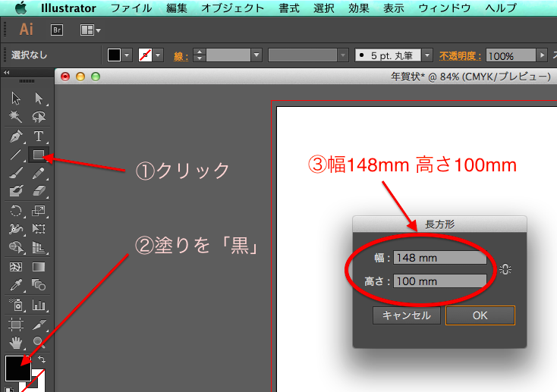Image resolution: width=557 pixels, height=392 pixels.
Task: Open the stroke weight dropdown
Action: coord(256,55)
